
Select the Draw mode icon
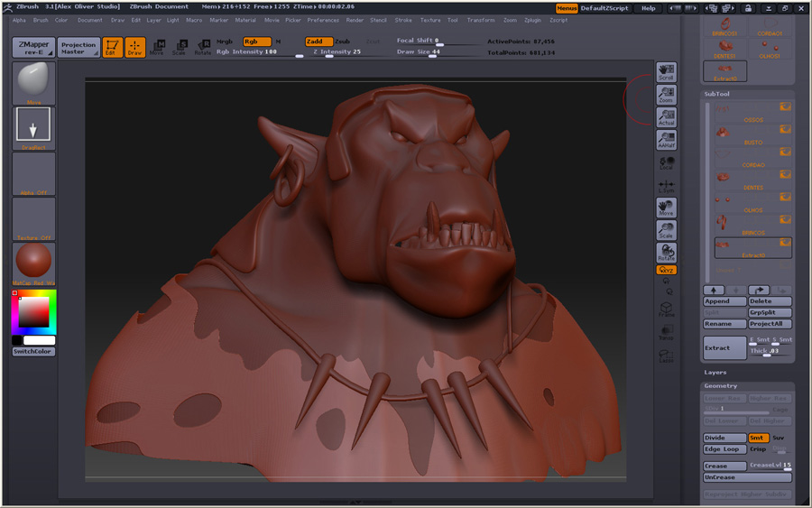pyautogui.click(x=134, y=48)
